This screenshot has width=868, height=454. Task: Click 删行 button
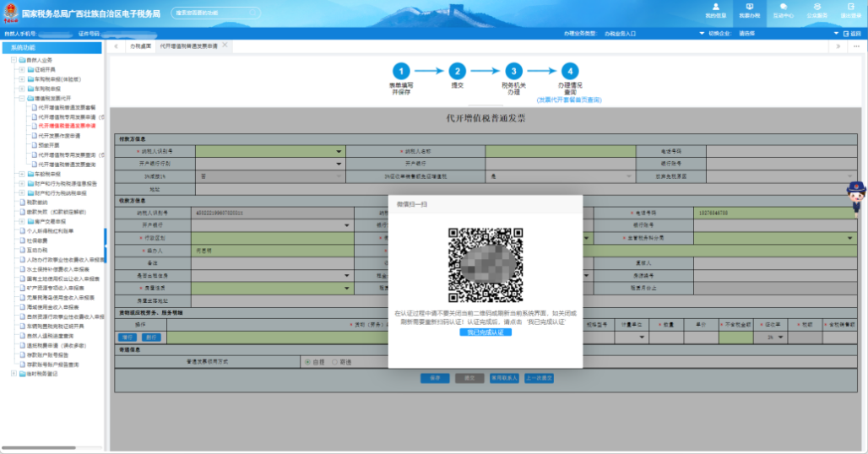coord(151,338)
